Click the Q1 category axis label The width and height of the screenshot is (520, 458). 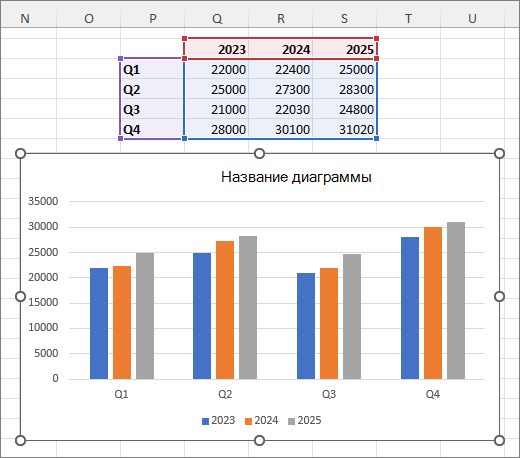tap(121, 394)
